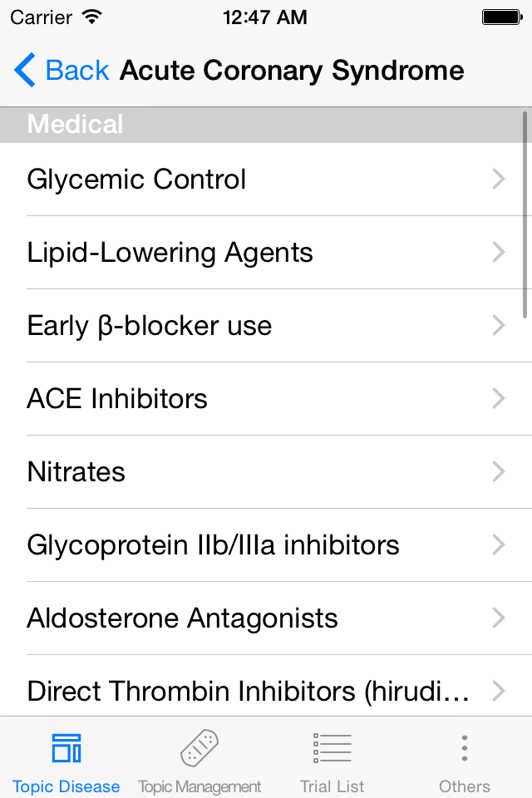Click the vertical scrollbar indicator
This screenshot has width=532, height=798.
tap(525, 215)
